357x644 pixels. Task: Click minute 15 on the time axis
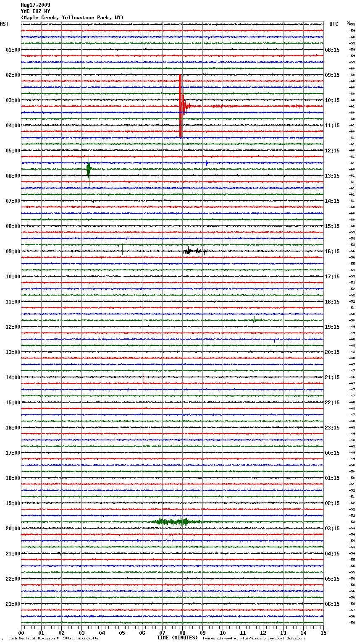click(x=323, y=633)
